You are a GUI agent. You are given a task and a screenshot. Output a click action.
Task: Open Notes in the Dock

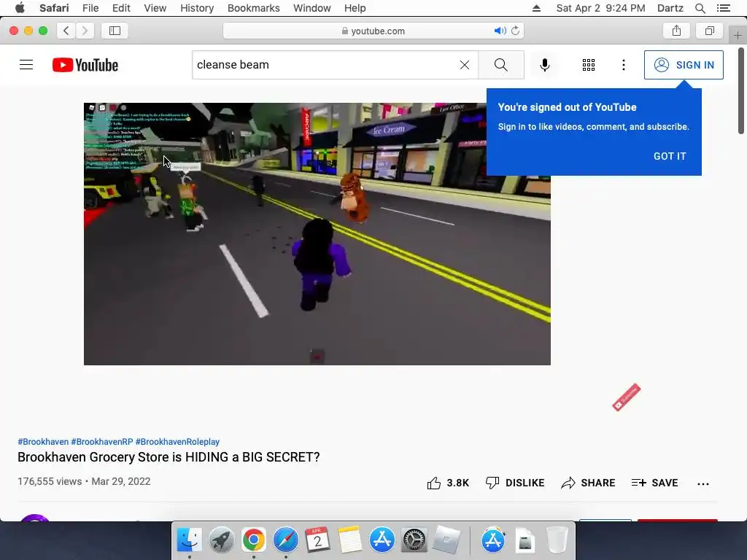(x=349, y=540)
